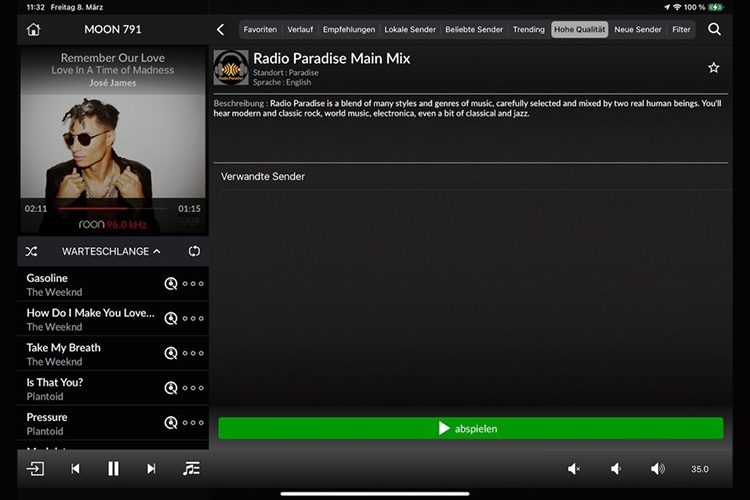750x500 pixels.
Task: Open the Filter tab
Action: click(x=681, y=30)
